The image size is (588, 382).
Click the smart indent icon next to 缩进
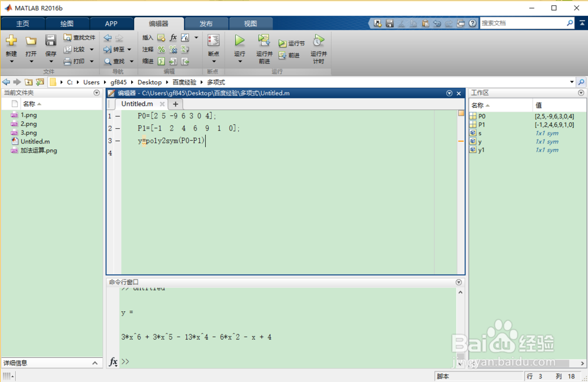pyautogui.click(x=161, y=61)
